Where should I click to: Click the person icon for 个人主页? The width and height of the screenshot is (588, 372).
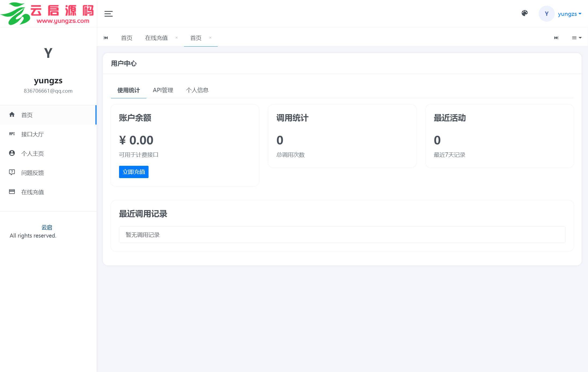click(x=12, y=153)
